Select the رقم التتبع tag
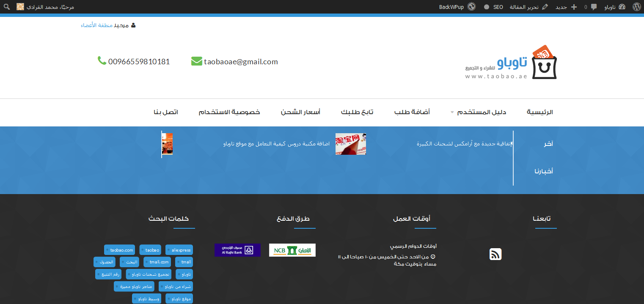Image resolution: width=644 pixels, height=304 pixels. click(x=108, y=274)
